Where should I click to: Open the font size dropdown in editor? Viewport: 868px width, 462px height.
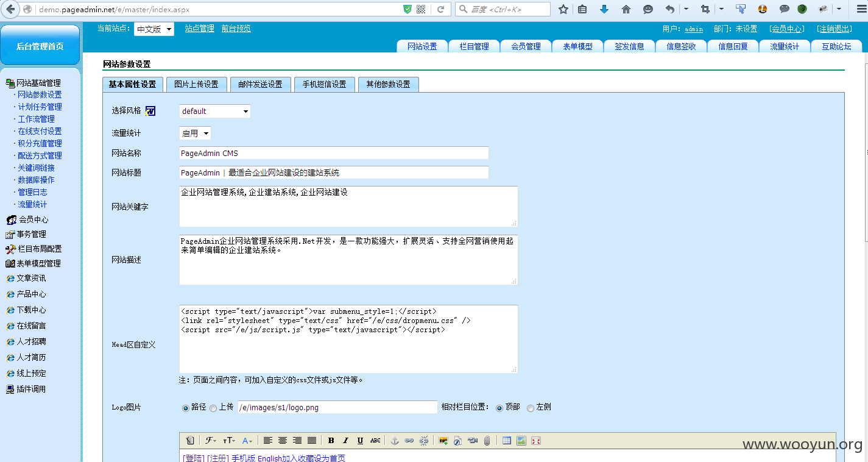click(x=229, y=441)
